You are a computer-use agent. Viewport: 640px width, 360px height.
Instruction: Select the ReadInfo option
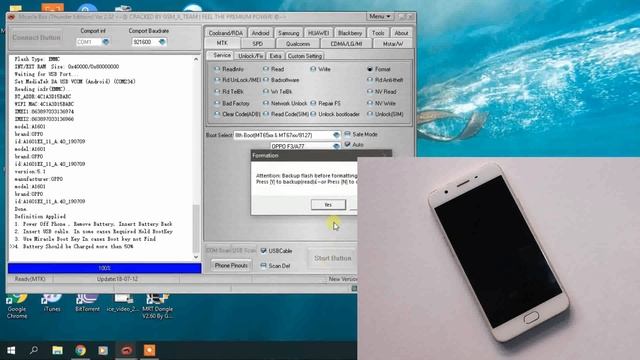[229, 69]
